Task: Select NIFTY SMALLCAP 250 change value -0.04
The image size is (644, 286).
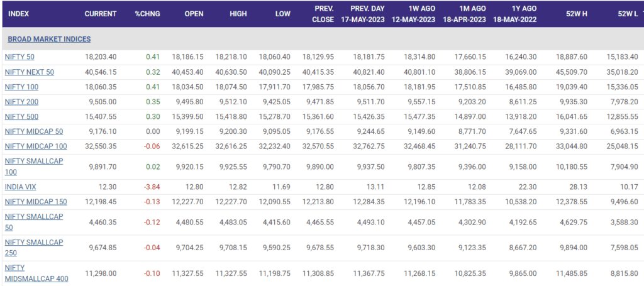Action: (x=152, y=248)
